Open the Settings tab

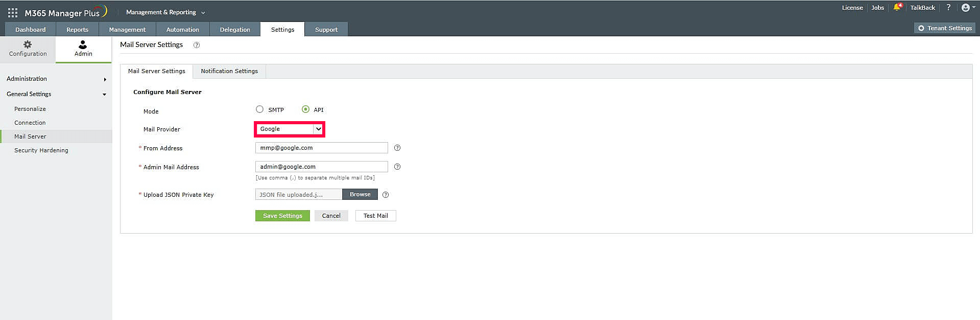[282, 29]
